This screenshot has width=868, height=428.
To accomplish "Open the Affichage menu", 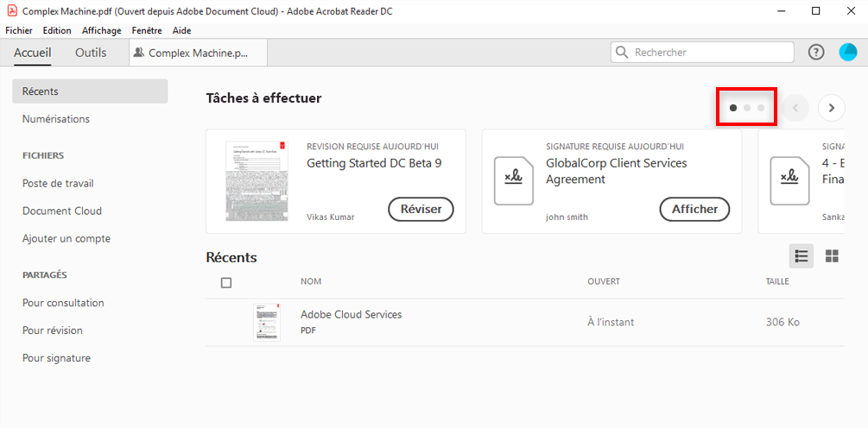I will [x=102, y=30].
